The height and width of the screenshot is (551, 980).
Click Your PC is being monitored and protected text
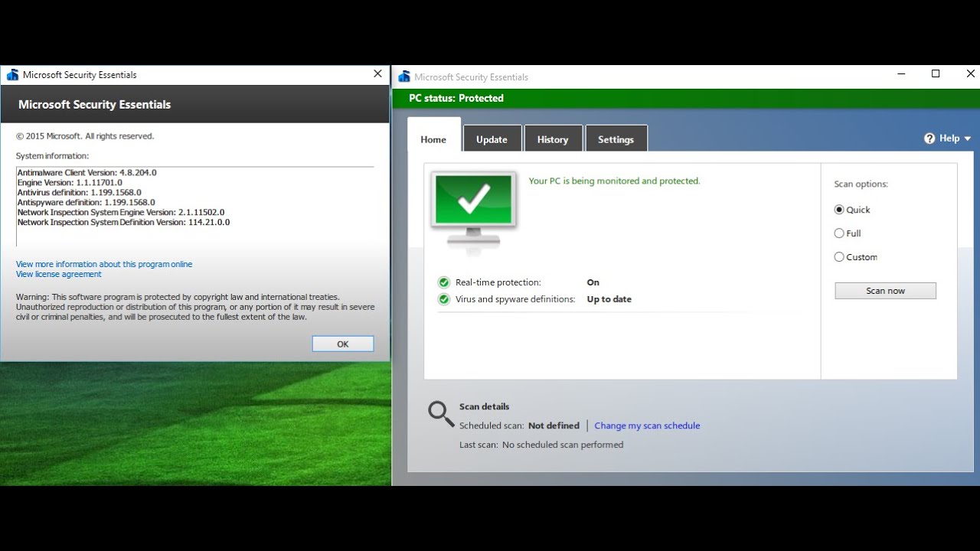(x=615, y=181)
